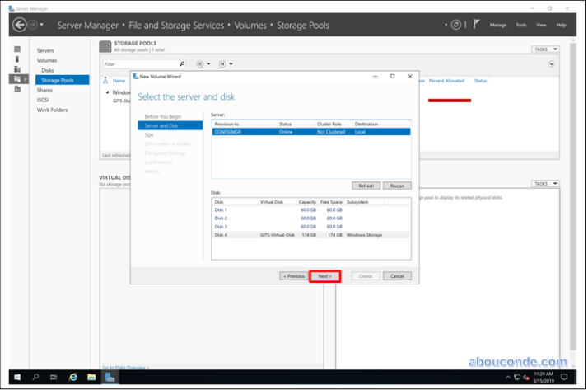Open the Storage Pools TASKS dropdown
Screen dimensions: 588x390
[544, 49]
